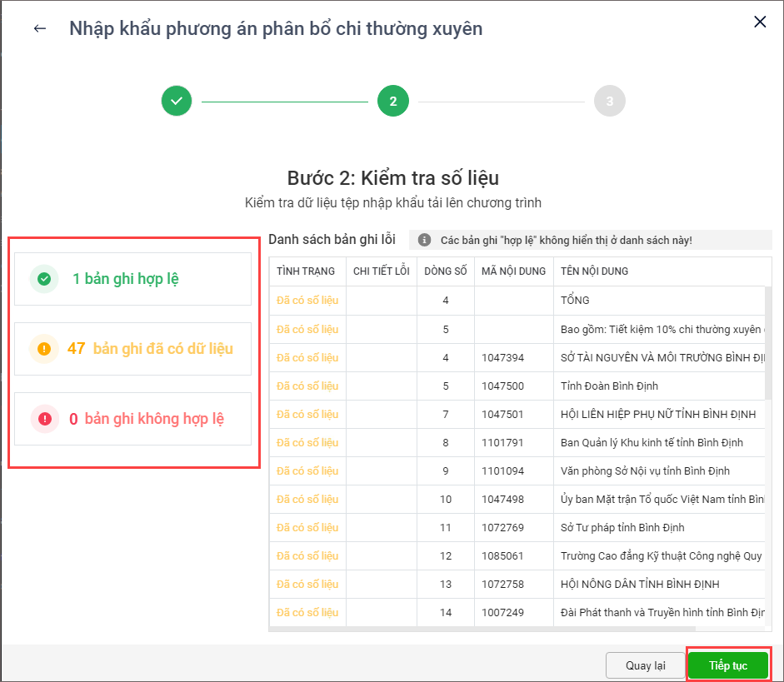Click the back arrow icon in header
This screenshot has height=682, width=784.
(39, 29)
